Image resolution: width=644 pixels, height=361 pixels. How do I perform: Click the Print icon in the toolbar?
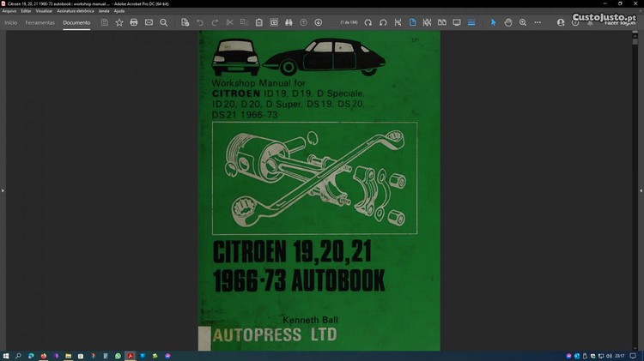pyautogui.click(x=134, y=22)
